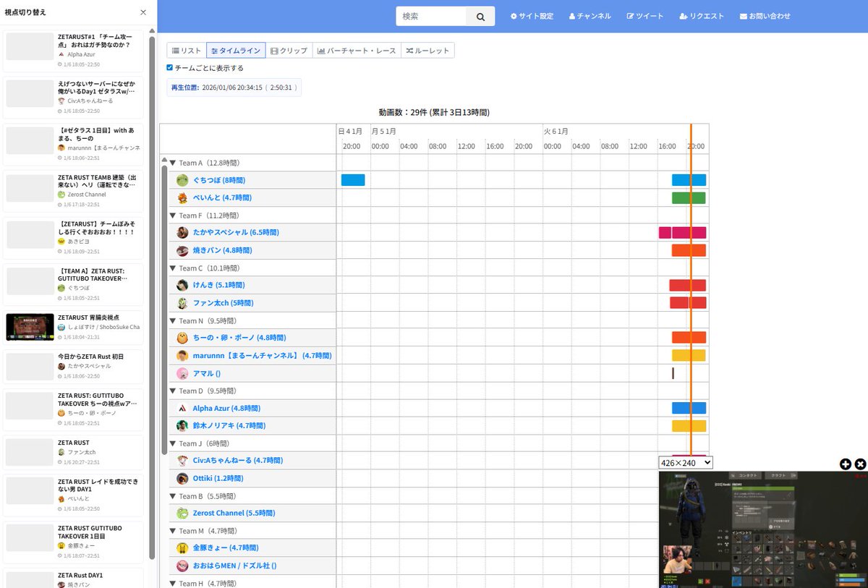This screenshot has height=588, width=868.
Task: Click Alpha Azur logo icon in timeline
Action: click(x=182, y=408)
